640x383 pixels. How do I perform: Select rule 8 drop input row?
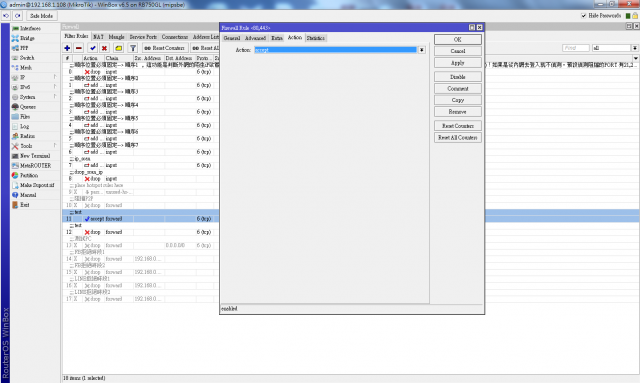point(141,178)
